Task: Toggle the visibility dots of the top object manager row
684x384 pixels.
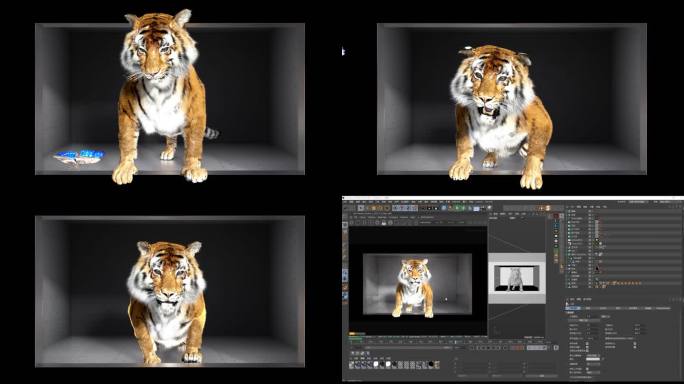Action: 591,211
